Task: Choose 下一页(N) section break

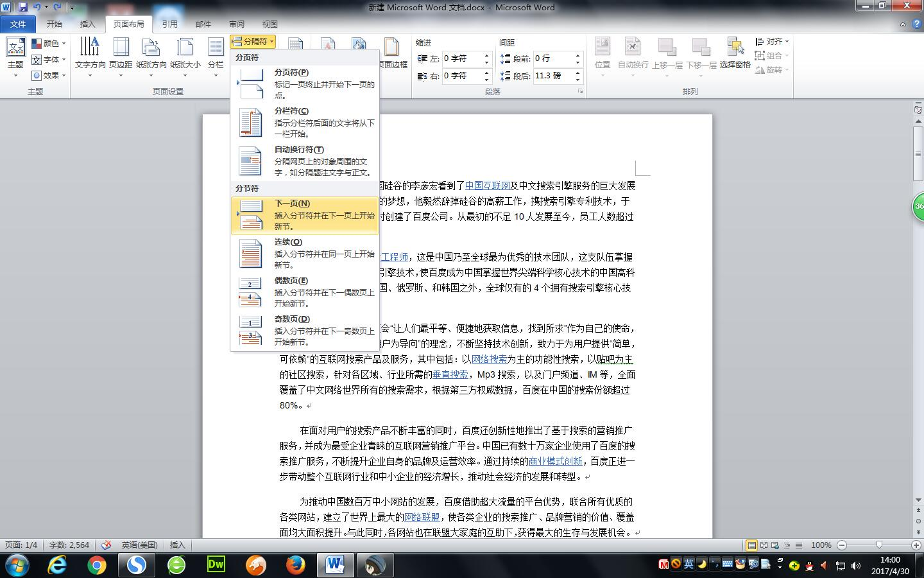Action: (305, 215)
